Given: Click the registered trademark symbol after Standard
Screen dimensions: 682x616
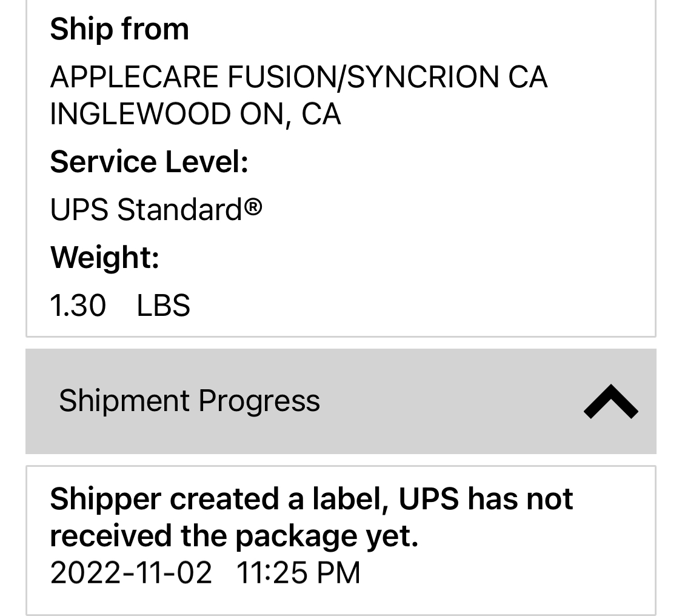Looking at the screenshot, I should pos(253,207).
